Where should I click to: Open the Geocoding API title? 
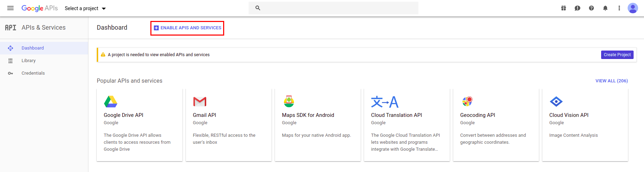coord(478,115)
